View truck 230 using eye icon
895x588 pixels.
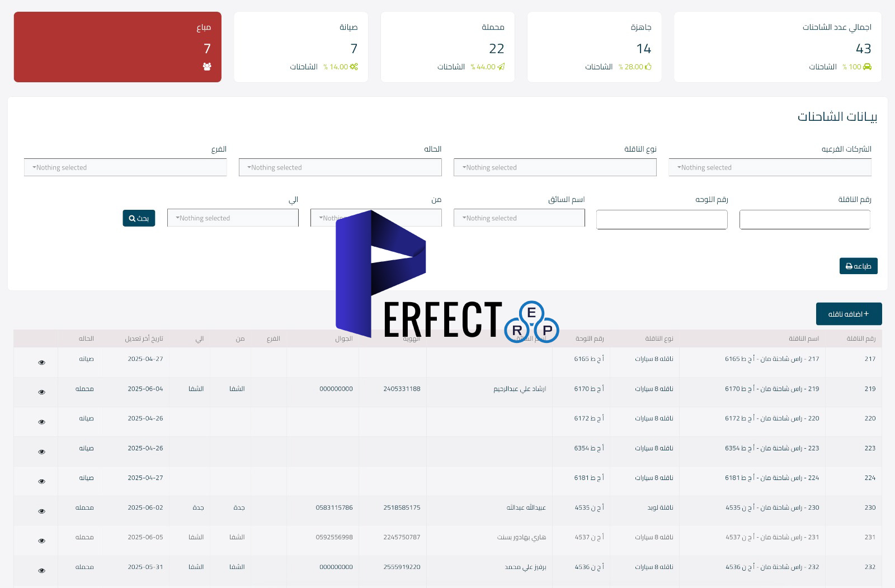click(41, 511)
